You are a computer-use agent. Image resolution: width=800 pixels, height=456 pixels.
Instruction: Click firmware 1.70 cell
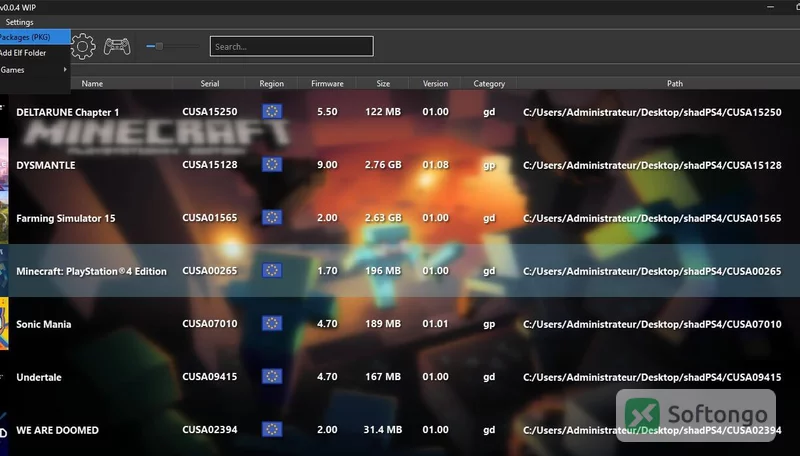pos(327,271)
